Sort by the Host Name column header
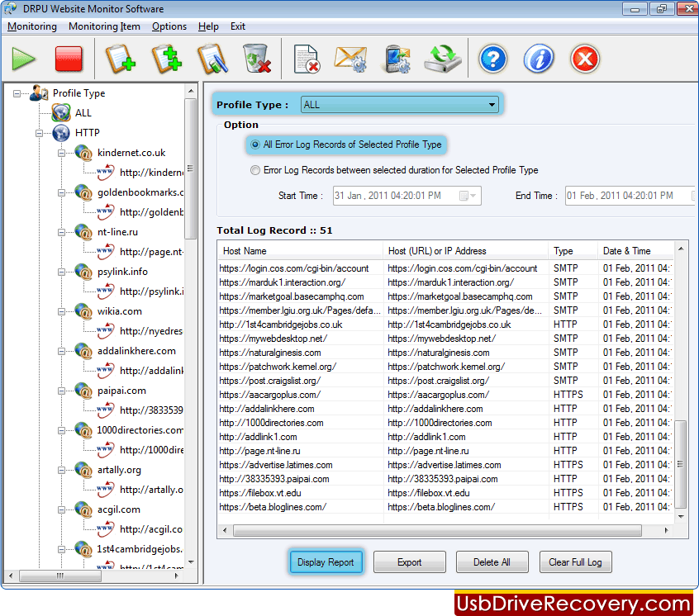699x616 pixels. (x=301, y=251)
